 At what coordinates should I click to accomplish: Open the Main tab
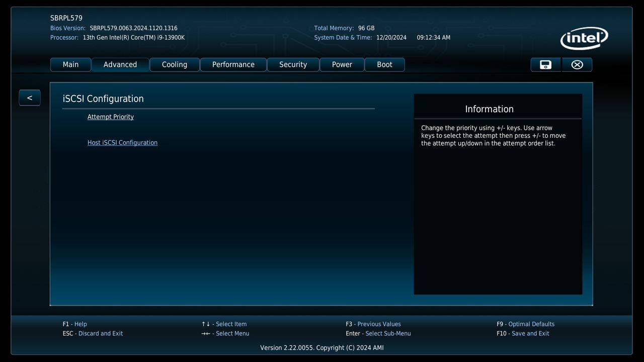(x=70, y=64)
